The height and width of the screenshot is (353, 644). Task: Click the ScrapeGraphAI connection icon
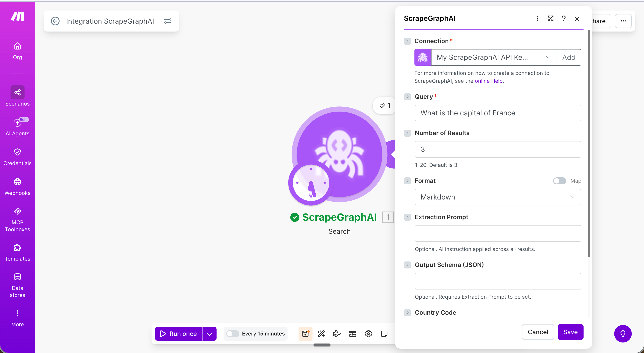click(423, 57)
